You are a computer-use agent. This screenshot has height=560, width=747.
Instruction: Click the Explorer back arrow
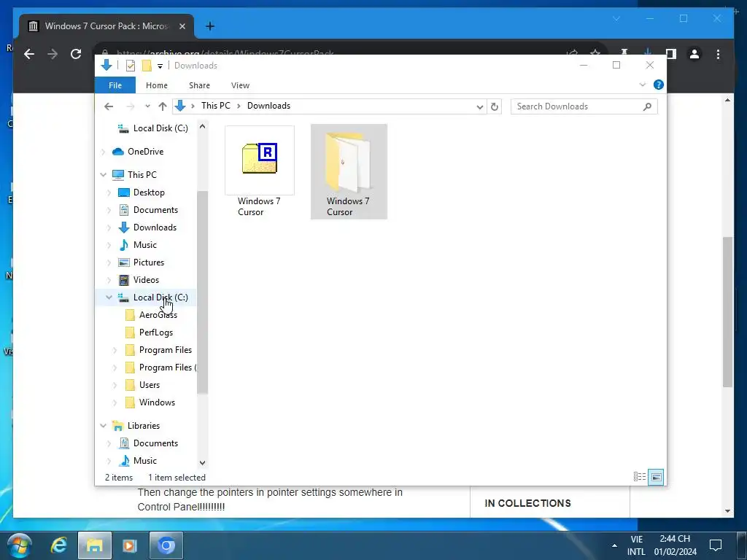109,106
